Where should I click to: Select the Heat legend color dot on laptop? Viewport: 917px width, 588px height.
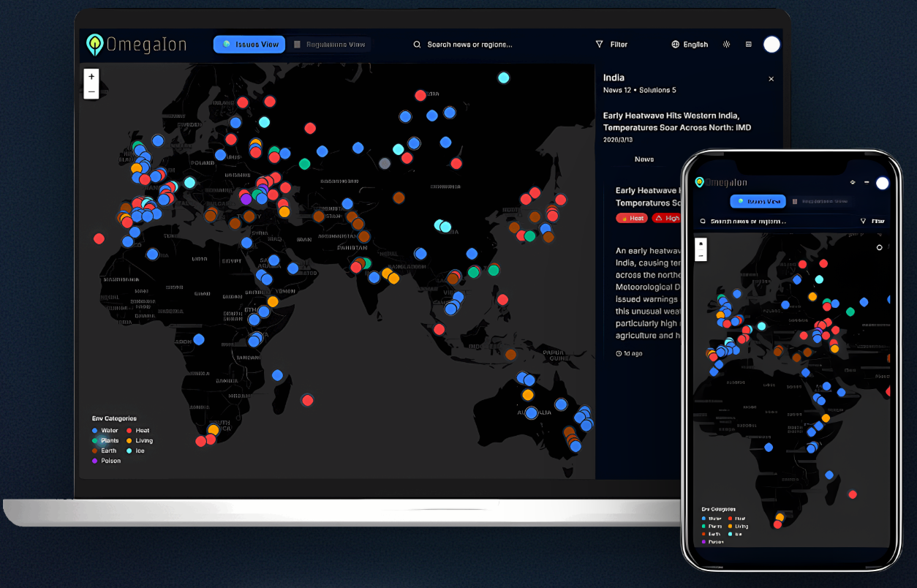point(129,431)
